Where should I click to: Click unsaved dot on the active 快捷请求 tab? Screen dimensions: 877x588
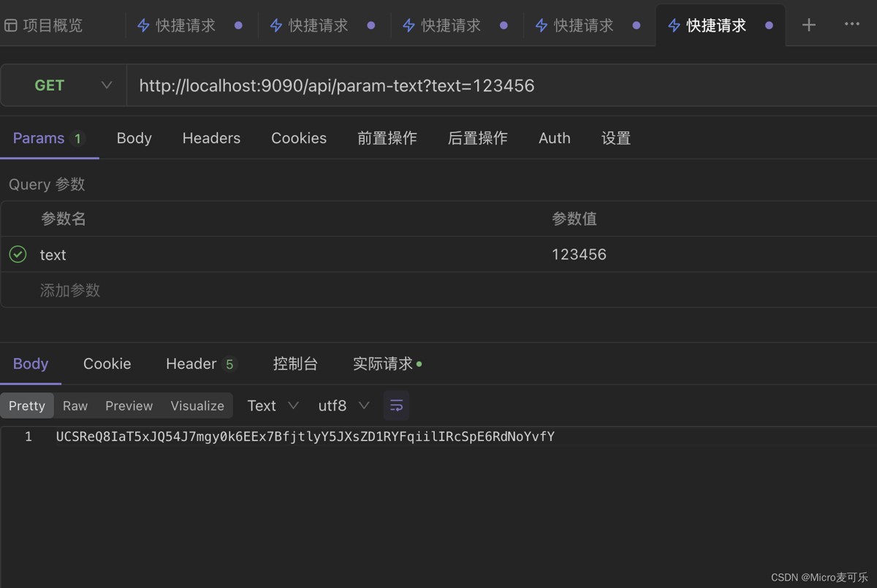tap(769, 26)
